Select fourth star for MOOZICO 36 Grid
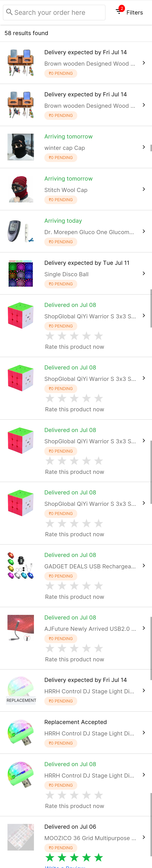Screen dimensions: 152x868 (x=86, y=857)
